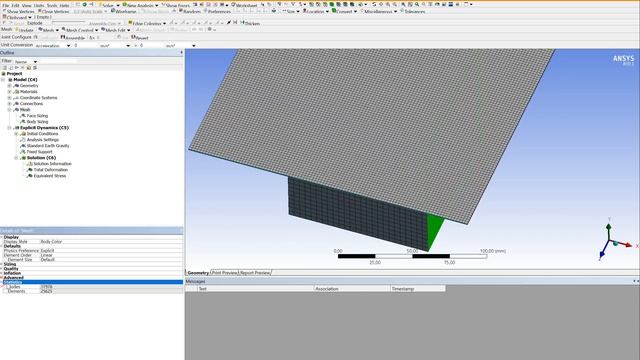
Task: Open Preferences in the toolbar
Action: tap(217, 11)
